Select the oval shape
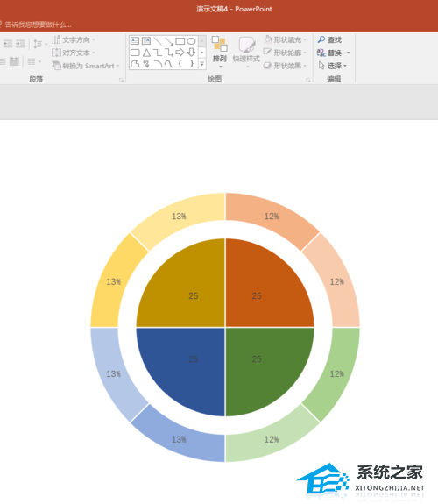438x504 pixels. click(191, 41)
